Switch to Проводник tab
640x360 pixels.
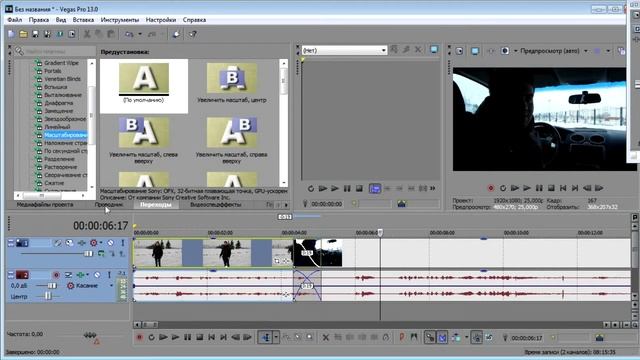(109, 204)
